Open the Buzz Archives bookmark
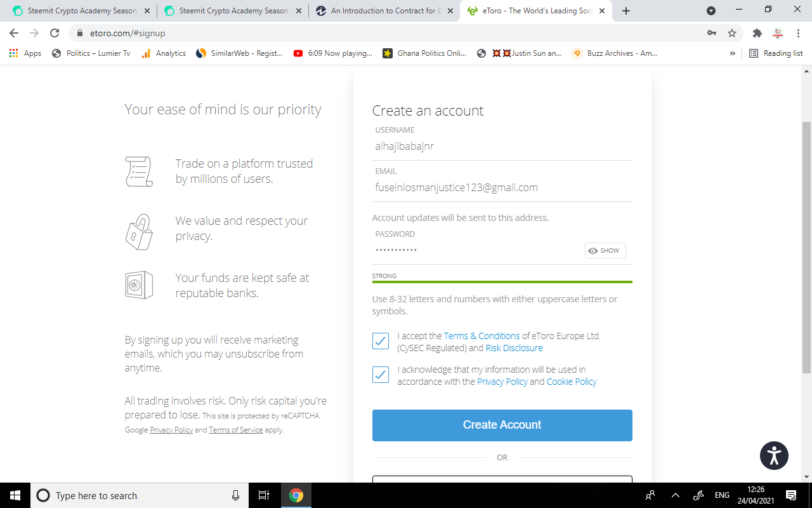 [x=615, y=53]
